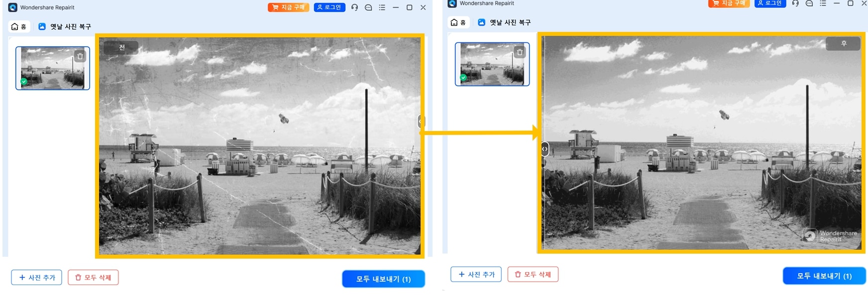Select 옛날 사진 복구 tab in right window
Viewport: 868px width, 296px height.
pyautogui.click(x=504, y=22)
